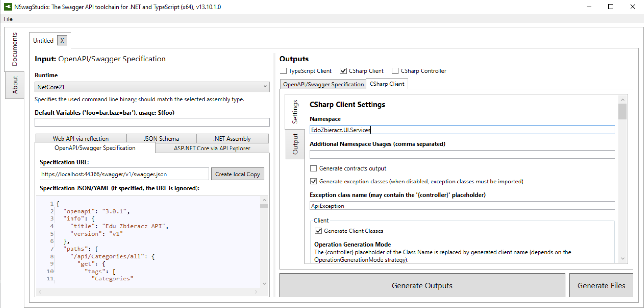Click the Specification URL text box

click(x=124, y=174)
